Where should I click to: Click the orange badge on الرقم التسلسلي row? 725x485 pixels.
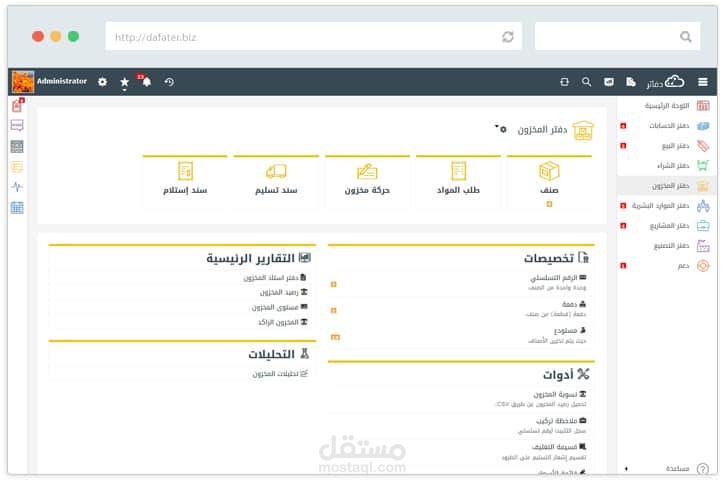point(334,284)
